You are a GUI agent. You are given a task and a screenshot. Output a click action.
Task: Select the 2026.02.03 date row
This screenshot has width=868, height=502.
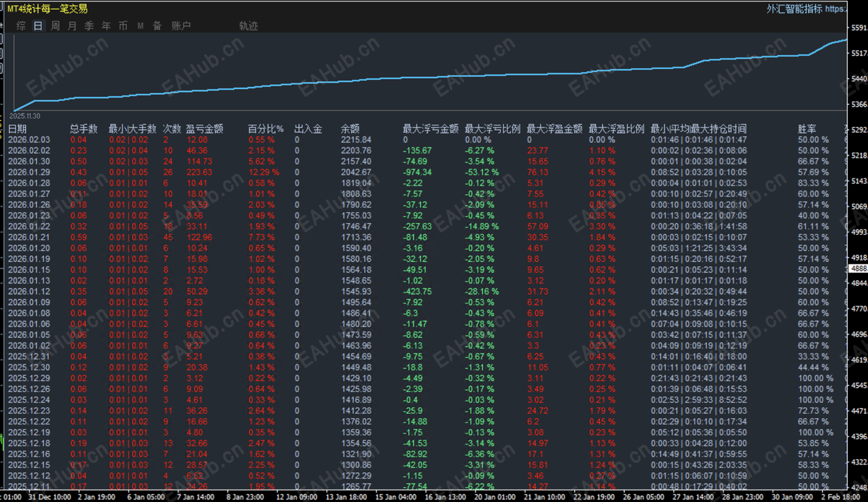pyautogui.click(x=29, y=139)
